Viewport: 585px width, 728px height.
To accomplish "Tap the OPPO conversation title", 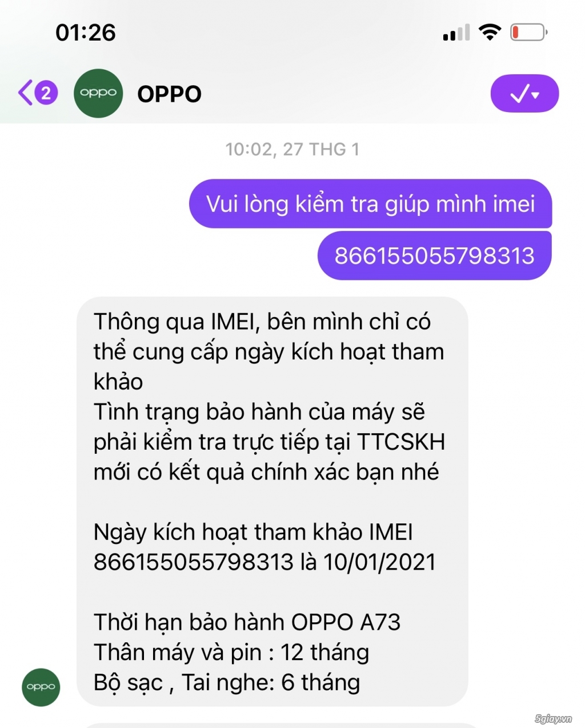I will (x=170, y=94).
